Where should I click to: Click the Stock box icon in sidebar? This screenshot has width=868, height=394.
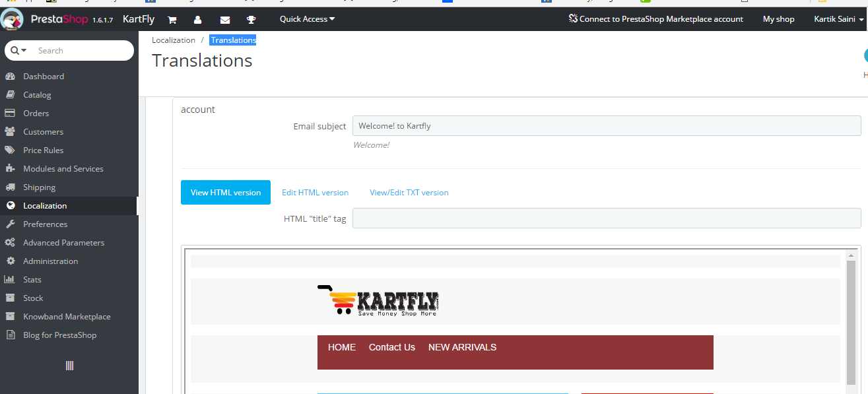pyautogui.click(x=10, y=298)
